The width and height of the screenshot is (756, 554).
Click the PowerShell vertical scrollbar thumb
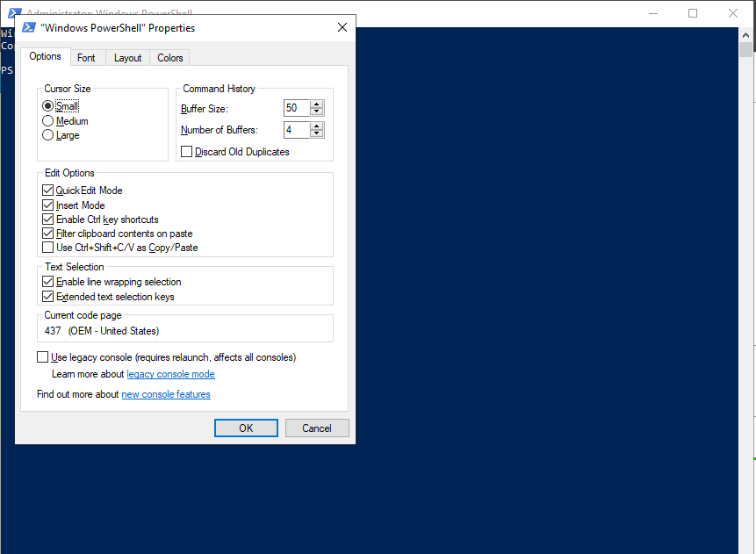(745, 50)
